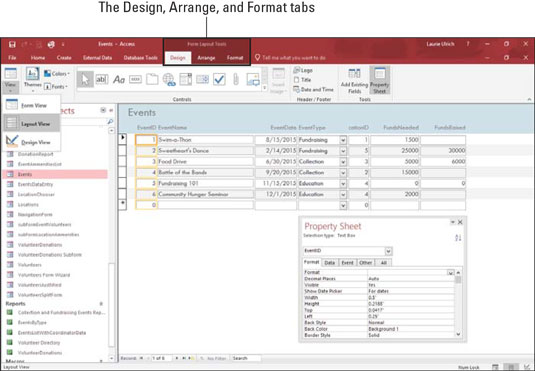Screen dimensions: 535x371
Task: Choose the Attachment paperclip control
Action: click(x=236, y=80)
